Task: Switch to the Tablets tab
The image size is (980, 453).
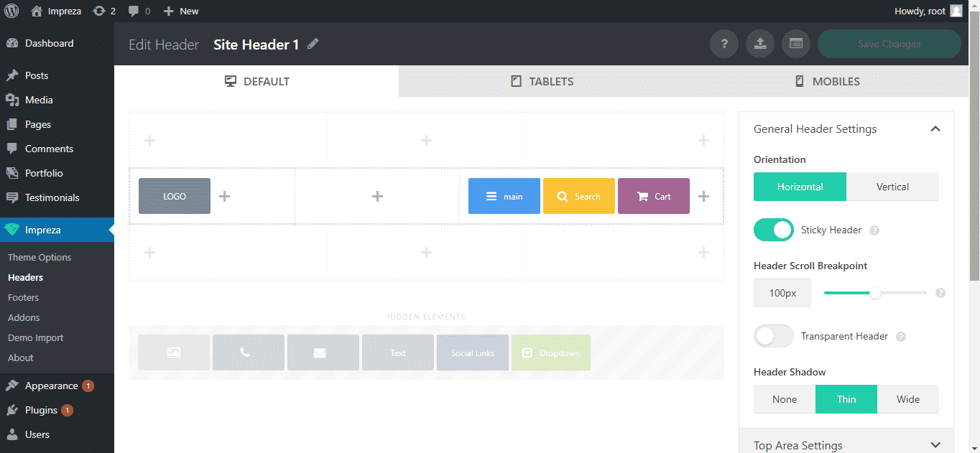Action: click(x=541, y=81)
